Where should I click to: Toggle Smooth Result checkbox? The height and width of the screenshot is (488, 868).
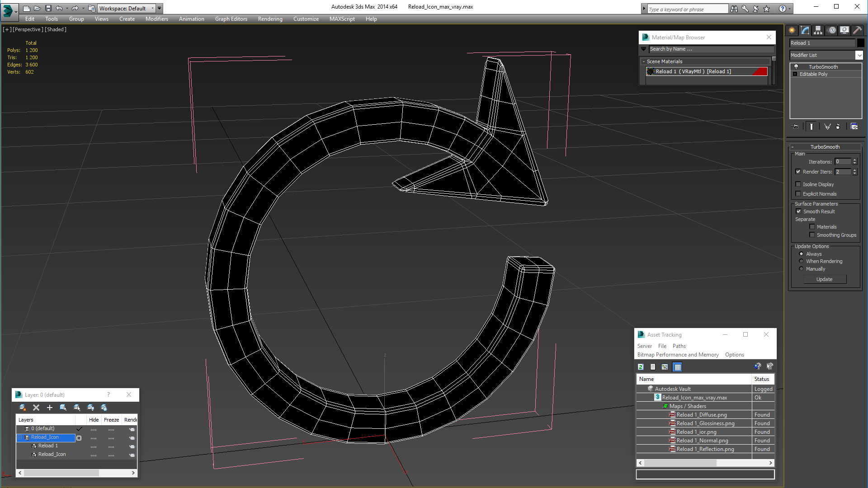tap(798, 211)
